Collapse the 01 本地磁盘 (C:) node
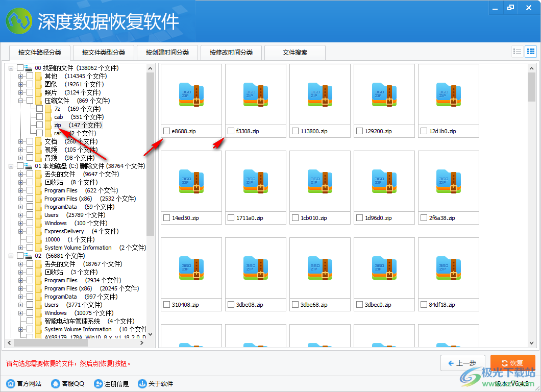Viewport: 541px width, 392px height. click(x=11, y=166)
